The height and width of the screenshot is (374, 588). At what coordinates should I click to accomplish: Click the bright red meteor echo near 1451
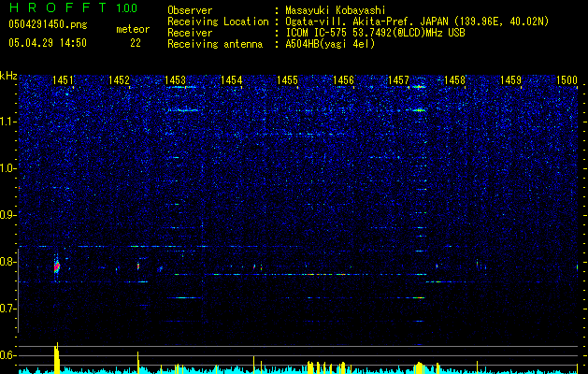pyautogui.click(x=57, y=267)
